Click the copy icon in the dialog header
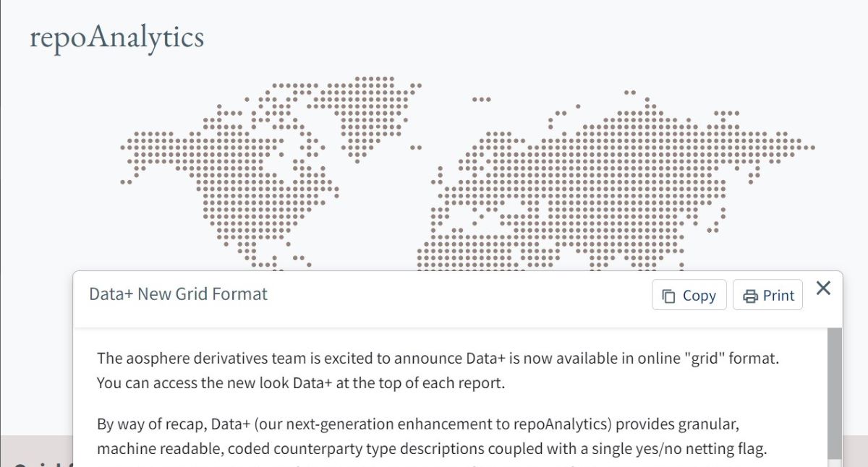 point(669,296)
